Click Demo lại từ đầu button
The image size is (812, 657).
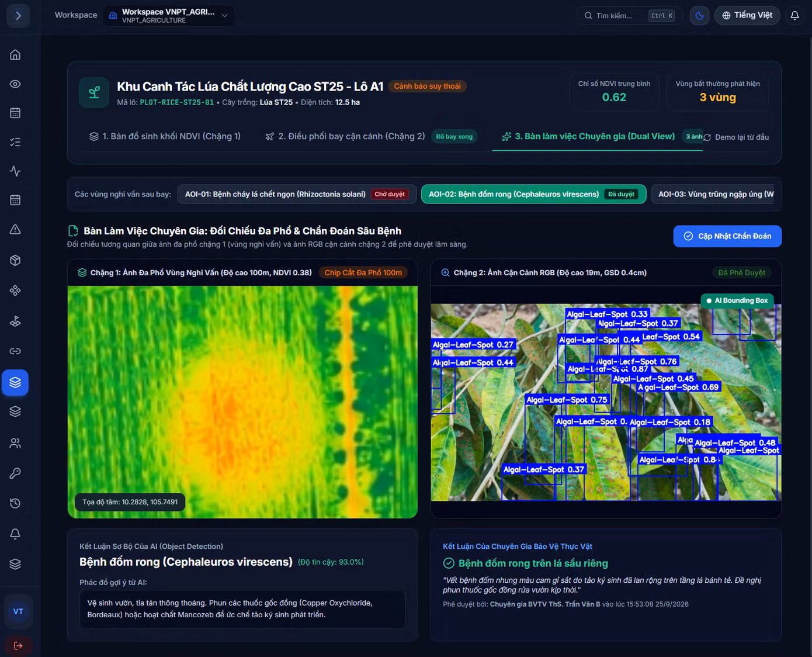tap(736, 137)
